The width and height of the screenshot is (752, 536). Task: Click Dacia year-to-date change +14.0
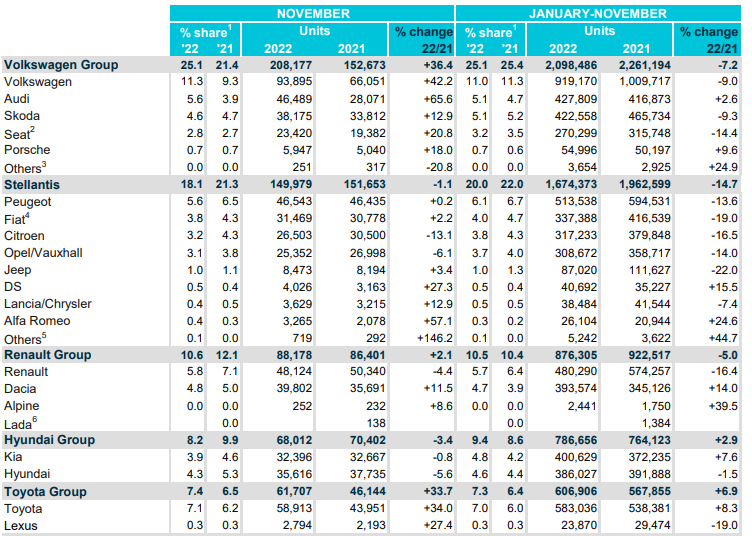point(723,388)
